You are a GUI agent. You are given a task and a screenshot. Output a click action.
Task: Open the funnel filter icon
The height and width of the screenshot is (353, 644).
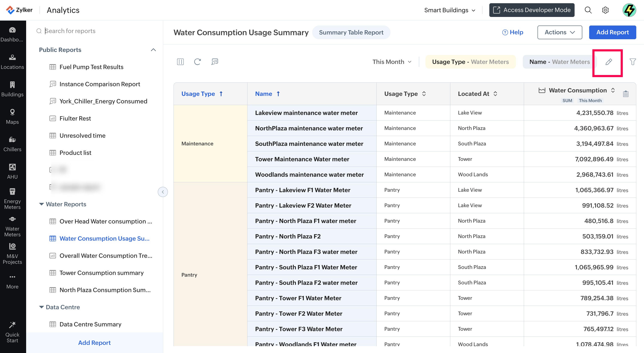632,62
